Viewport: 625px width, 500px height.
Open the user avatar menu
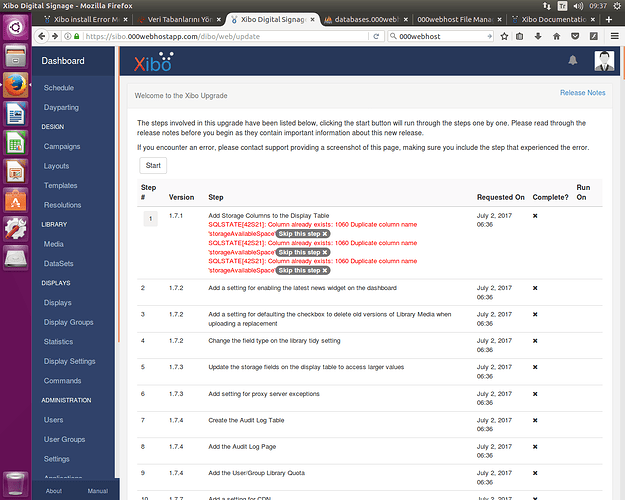click(604, 61)
